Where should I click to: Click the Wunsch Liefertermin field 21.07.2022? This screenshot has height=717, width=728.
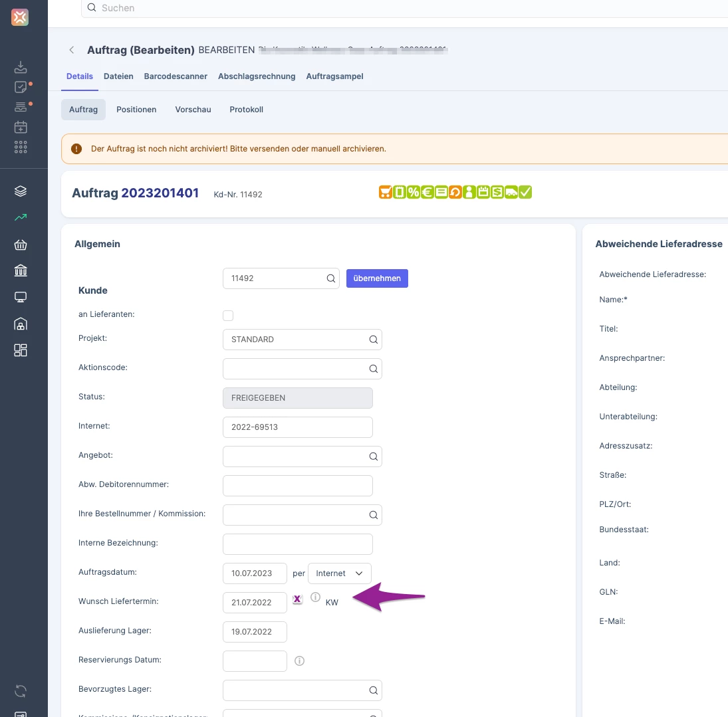[255, 603]
